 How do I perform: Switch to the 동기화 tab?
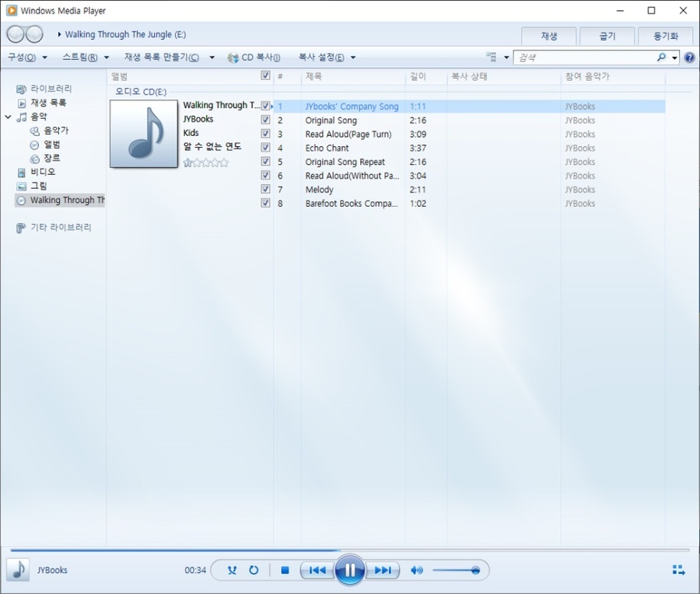tap(666, 36)
